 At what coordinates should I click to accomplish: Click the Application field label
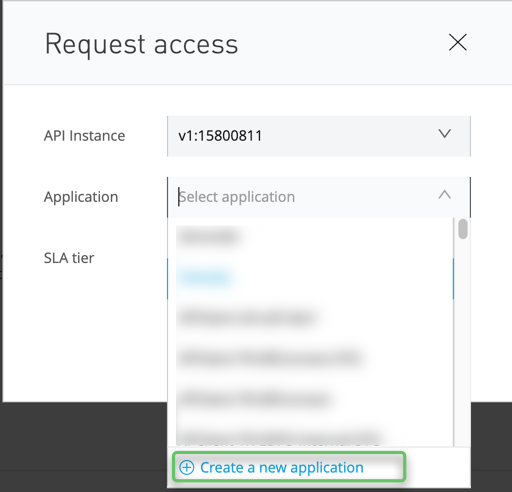pyautogui.click(x=81, y=197)
